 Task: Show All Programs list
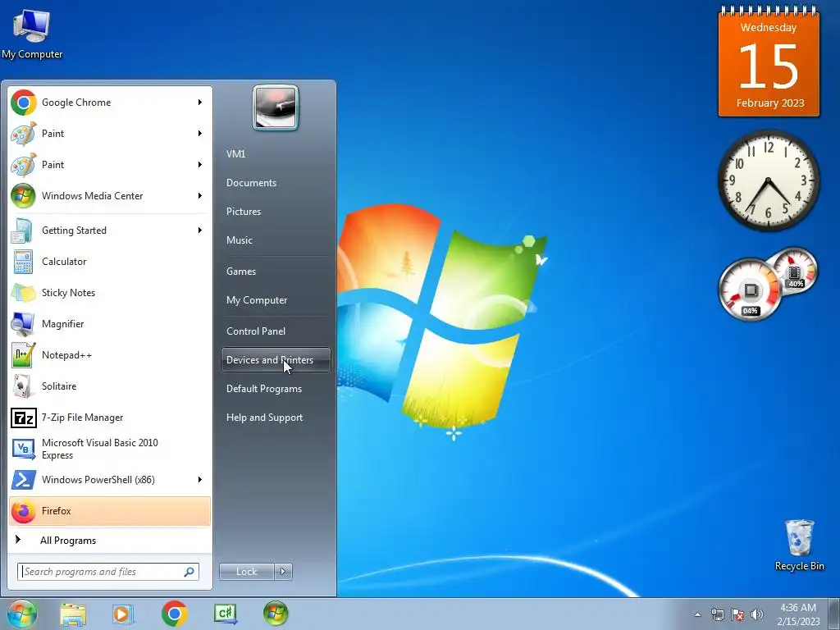point(110,541)
